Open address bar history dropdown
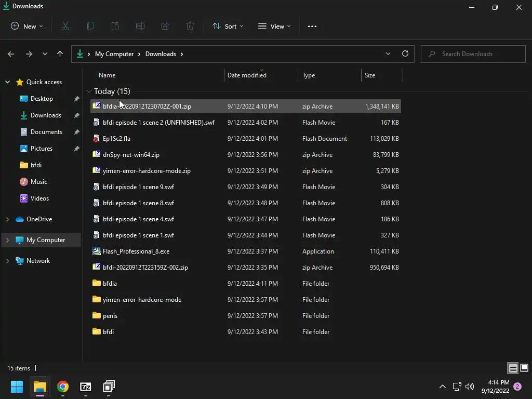This screenshot has width=532, height=399. point(388,54)
